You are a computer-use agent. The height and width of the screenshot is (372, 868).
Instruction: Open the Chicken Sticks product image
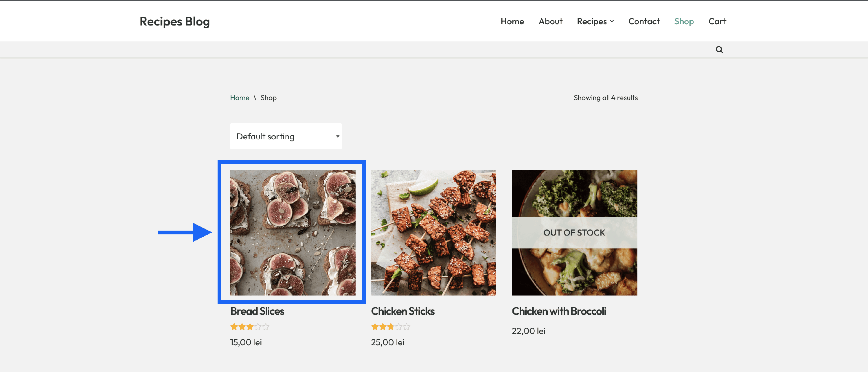433,232
